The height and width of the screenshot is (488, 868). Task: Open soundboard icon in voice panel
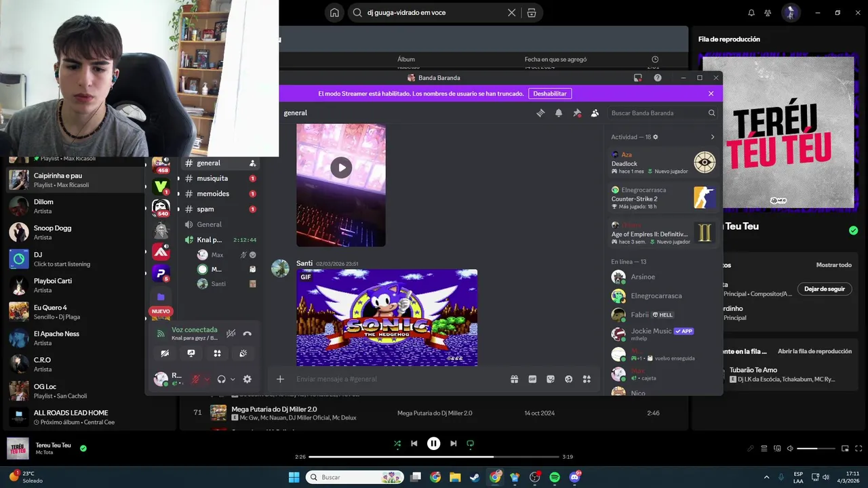(x=243, y=353)
